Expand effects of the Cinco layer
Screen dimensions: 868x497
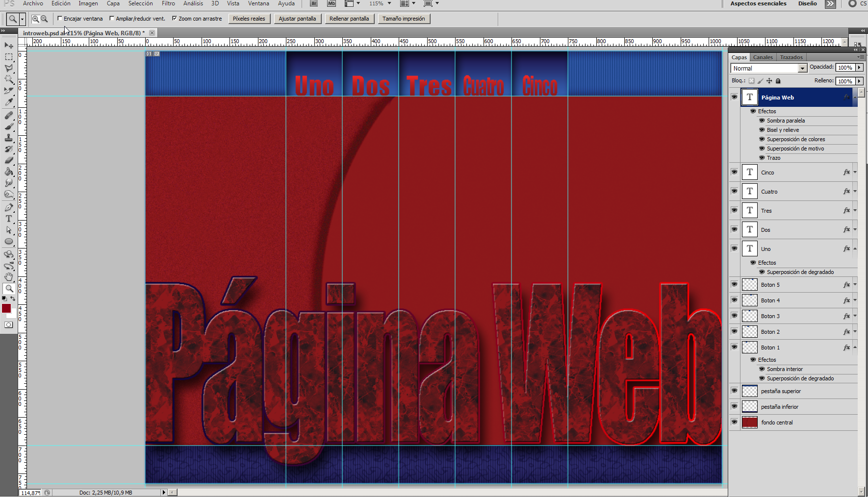pyautogui.click(x=855, y=173)
